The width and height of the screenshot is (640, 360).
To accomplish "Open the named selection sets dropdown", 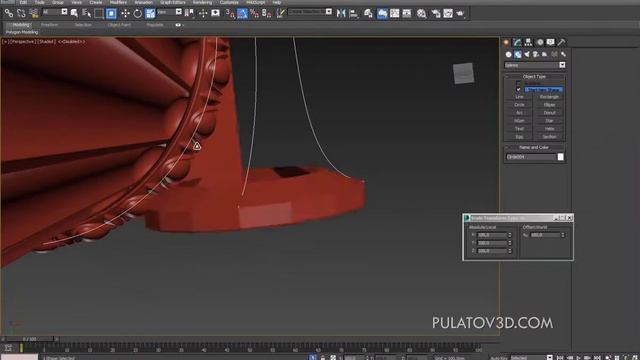I will pos(329,12).
